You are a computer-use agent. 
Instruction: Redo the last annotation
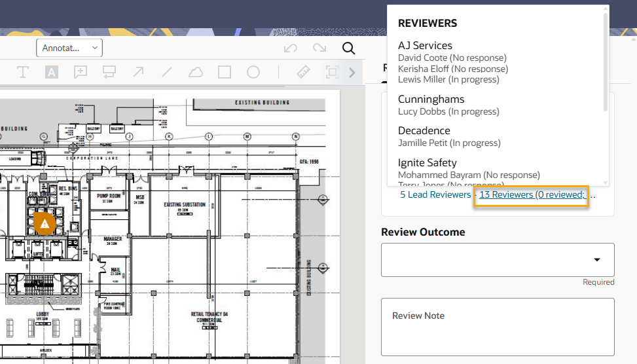coord(319,48)
